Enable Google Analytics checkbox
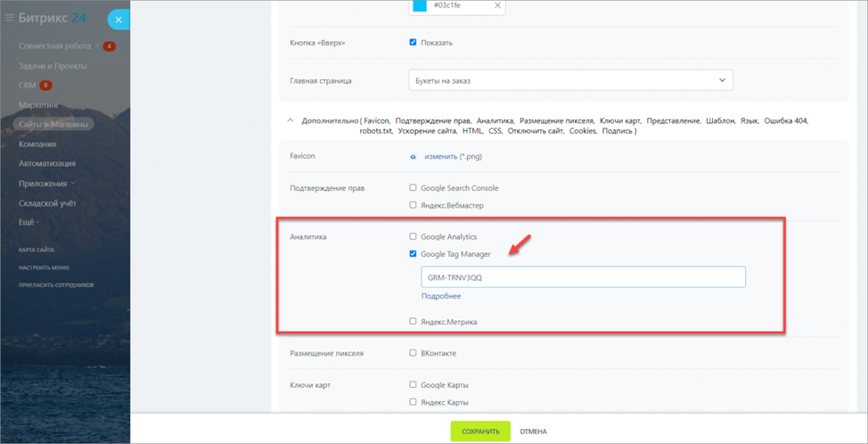The height and width of the screenshot is (444, 868). pyautogui.click(x=413, y=236)
